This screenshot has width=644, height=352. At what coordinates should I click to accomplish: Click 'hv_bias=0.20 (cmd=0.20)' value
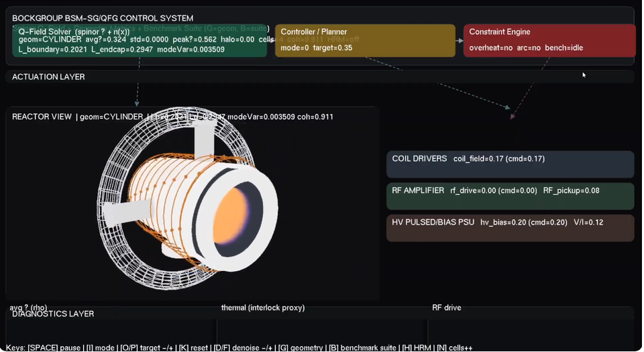coord(524,223)
